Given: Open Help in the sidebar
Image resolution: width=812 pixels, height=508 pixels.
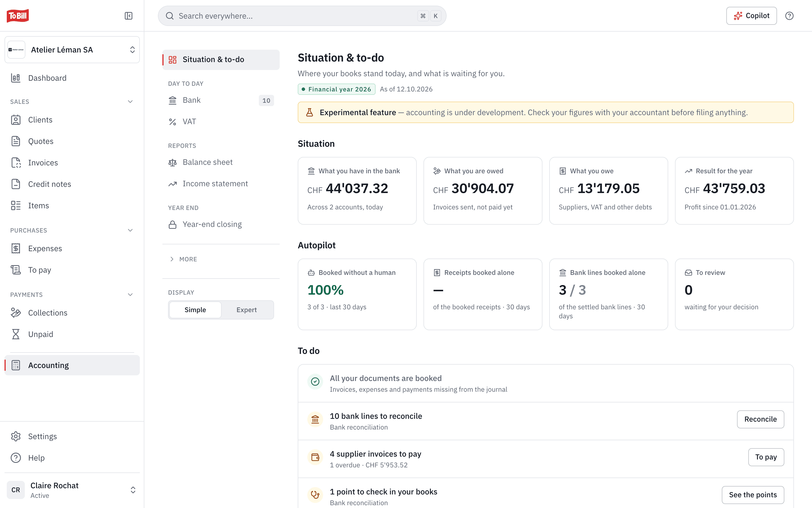Looking at the screenshot, I should tap(72, 457).
